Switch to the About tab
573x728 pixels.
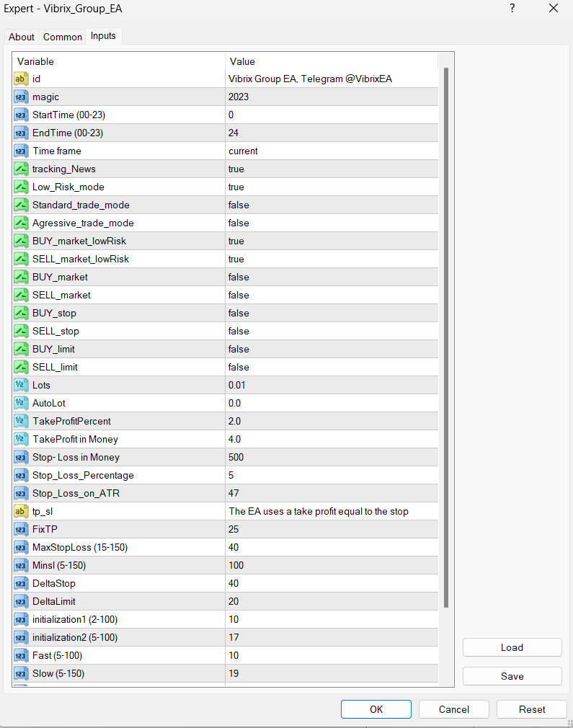tap(22, 37)
